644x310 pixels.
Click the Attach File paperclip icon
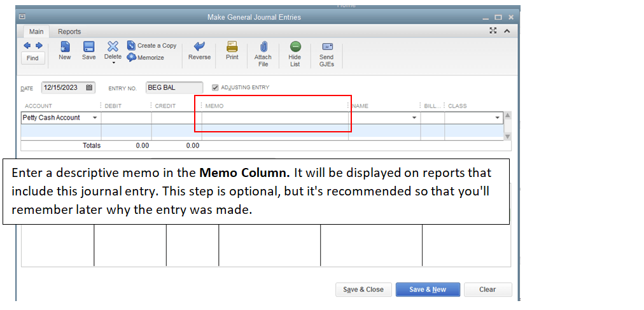click(263, 46)
